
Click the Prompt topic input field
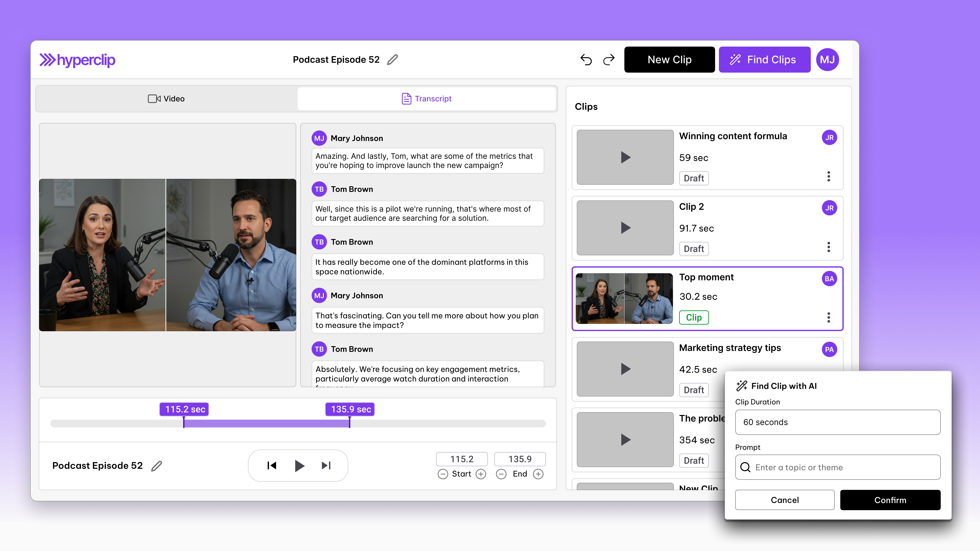coord(837,467)
